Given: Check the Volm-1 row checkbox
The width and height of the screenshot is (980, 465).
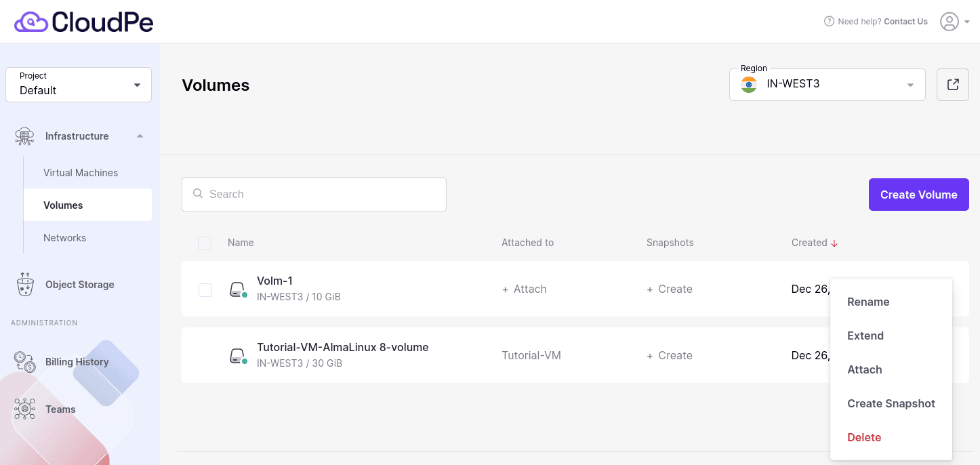Looking at the screenshot, I should click(x=205, y=289).
